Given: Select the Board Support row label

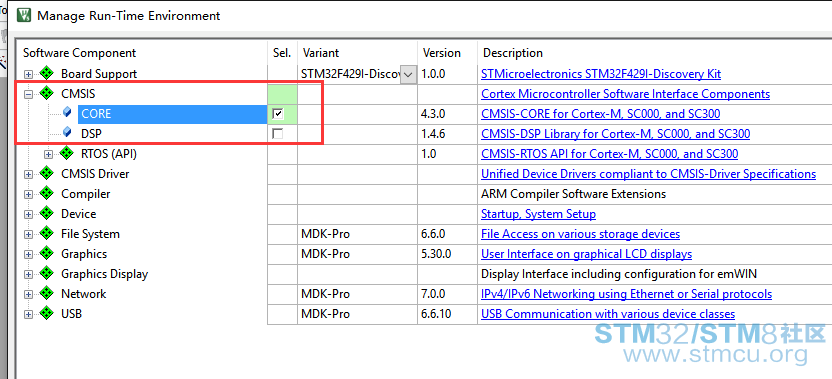Looking at the screenshot, I should [x=99, y=74].
